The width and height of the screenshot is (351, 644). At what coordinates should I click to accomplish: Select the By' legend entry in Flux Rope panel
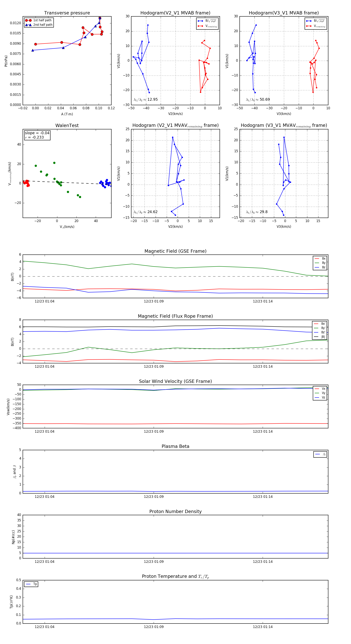click(x=320, y=328)
